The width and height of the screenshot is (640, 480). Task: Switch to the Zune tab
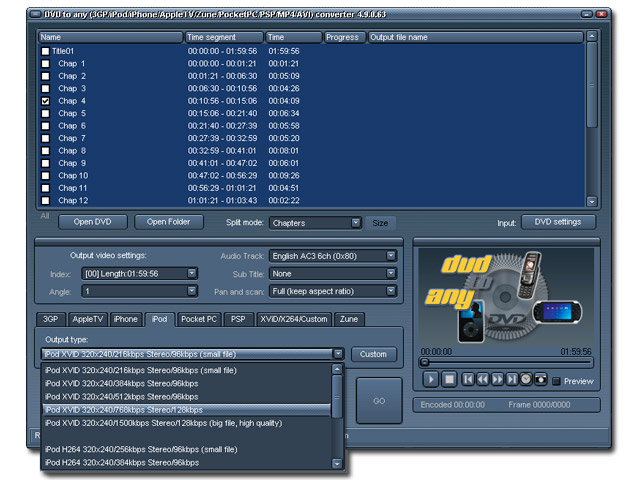pyautogui.click(x=349, y=319)
